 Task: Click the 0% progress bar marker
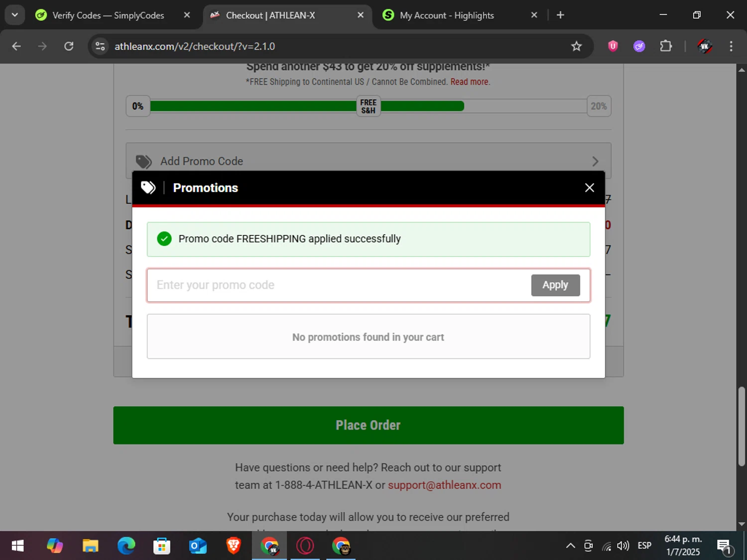(x=138, y=106)
